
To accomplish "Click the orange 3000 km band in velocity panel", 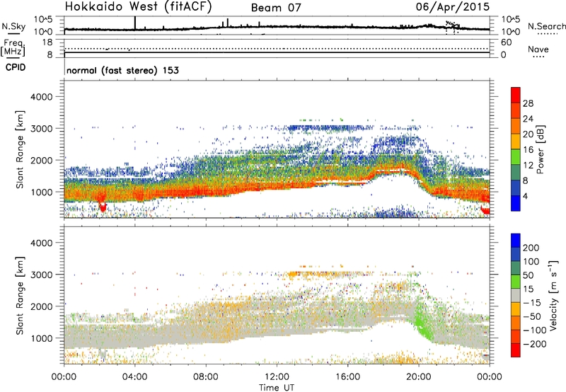I will [x=325, y=274].
